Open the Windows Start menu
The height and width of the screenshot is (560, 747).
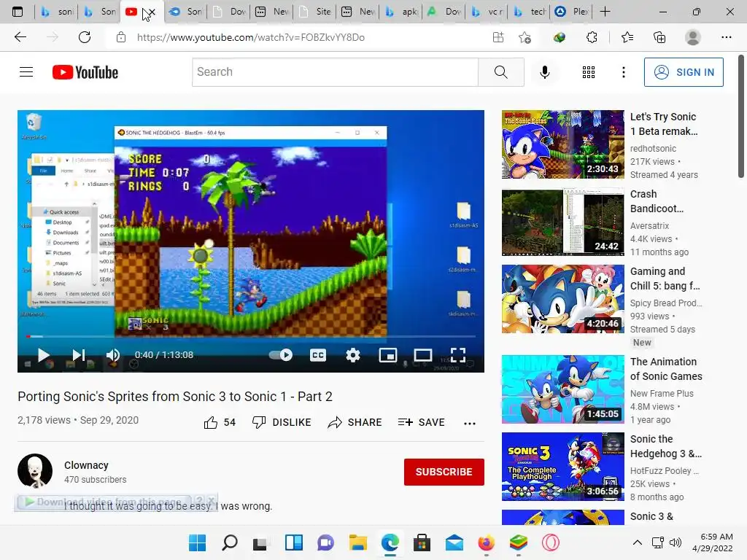197,542
